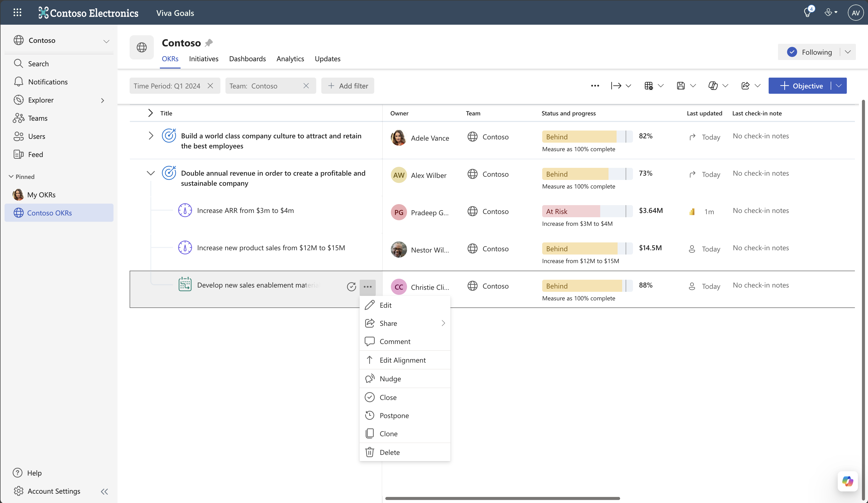Click the Contoso Electronics logo

click(88, 13)
